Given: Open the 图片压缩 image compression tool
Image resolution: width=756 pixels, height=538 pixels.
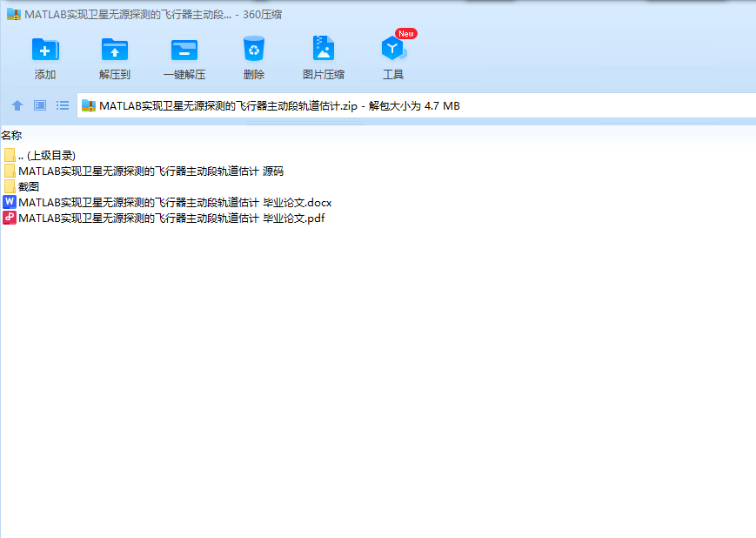Looking at the screenshot, I should point(323,48).
